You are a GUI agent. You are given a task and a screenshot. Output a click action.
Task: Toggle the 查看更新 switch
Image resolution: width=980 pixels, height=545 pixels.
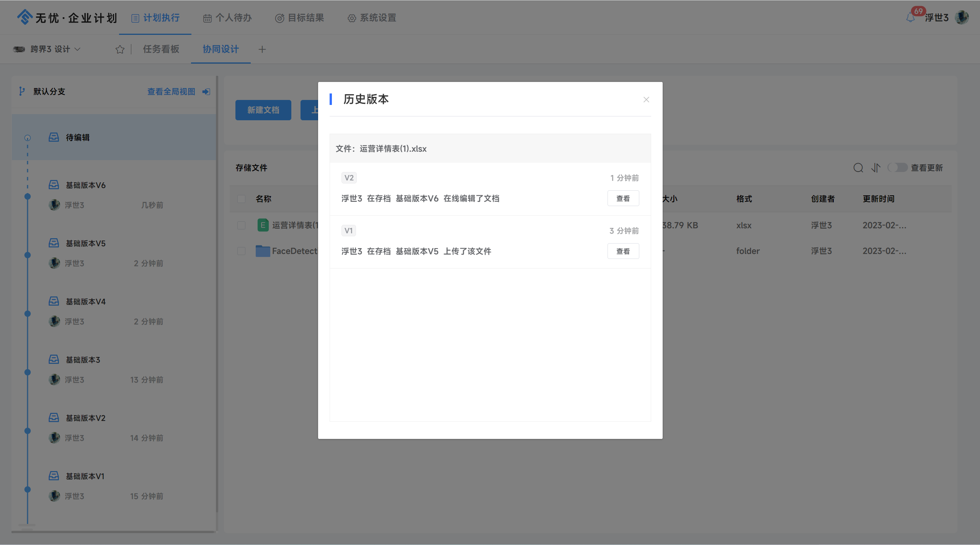coord(898,168)
